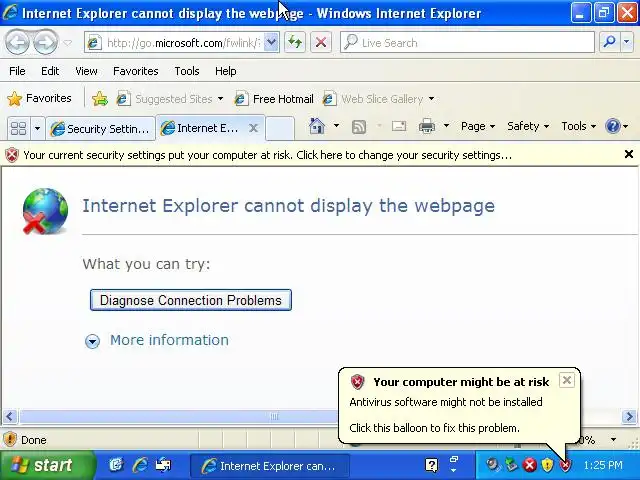
Task: Click the restore icon above the taskbar arrow
Action: click(x=454, y=459)
